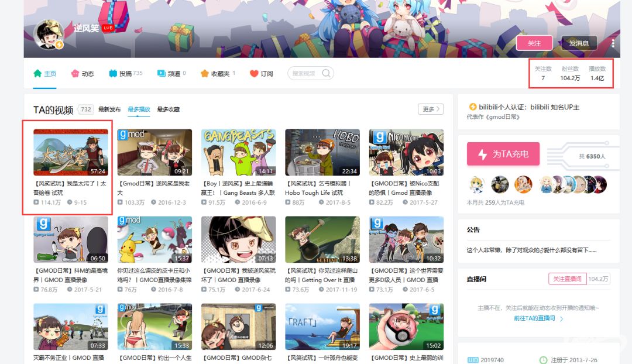
Task: Open the Gang Beasts video thumbnail
Action: pos(238,152)
